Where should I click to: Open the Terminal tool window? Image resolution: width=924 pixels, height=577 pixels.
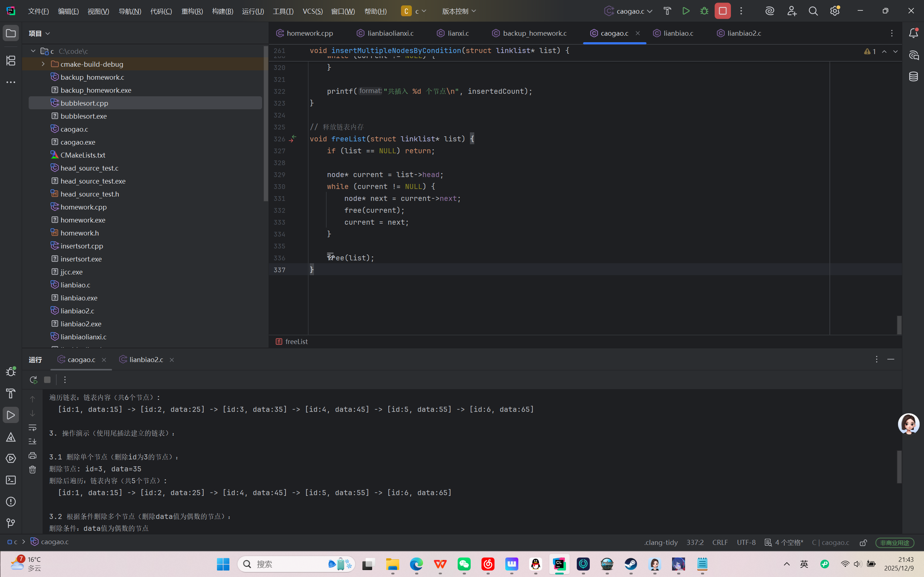11,480
